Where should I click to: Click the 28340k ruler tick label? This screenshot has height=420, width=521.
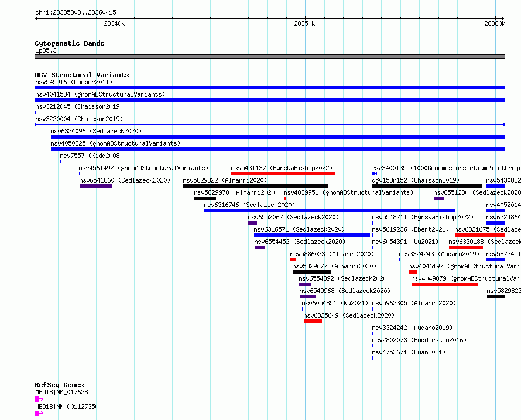(114, 23)
